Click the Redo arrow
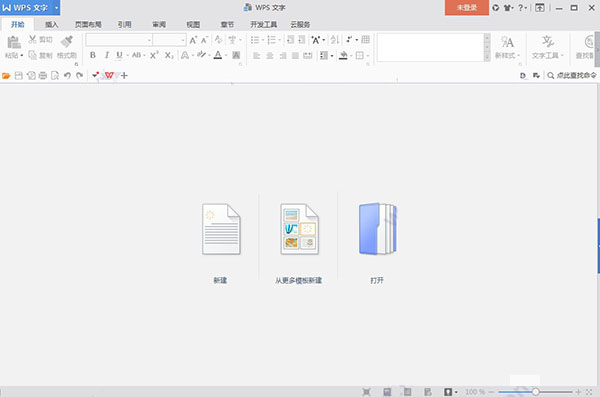Screen dimensions: 600x397 [x=80, y=76]
